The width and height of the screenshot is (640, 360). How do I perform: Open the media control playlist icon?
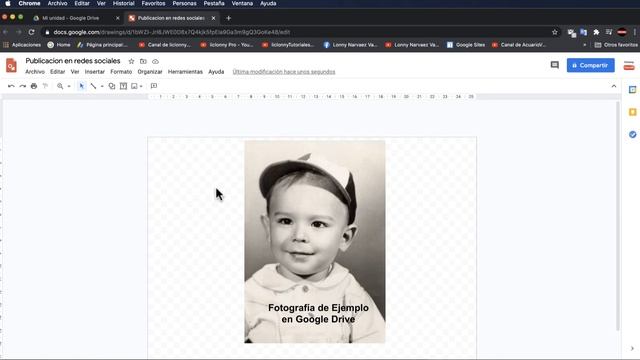[x=609, y=32]
